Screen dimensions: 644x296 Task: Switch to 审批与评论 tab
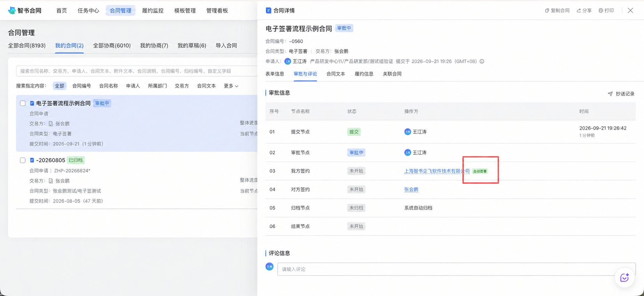click(x=305, y=74)
